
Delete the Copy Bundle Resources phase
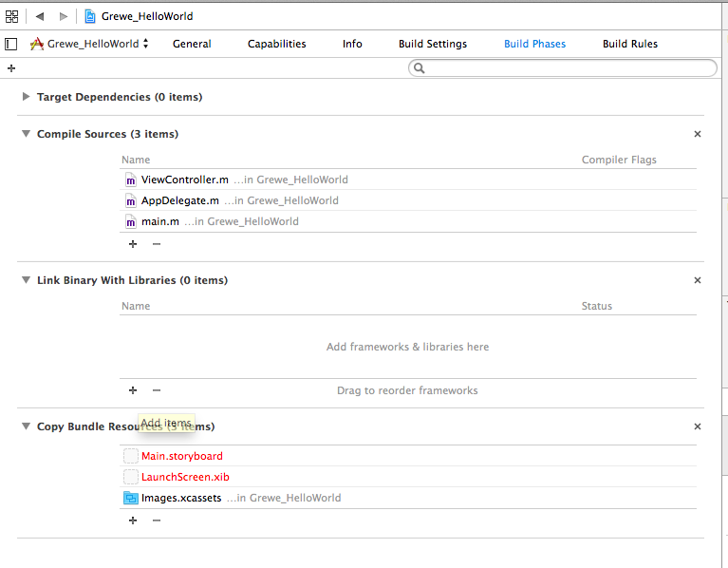(698, 426)
